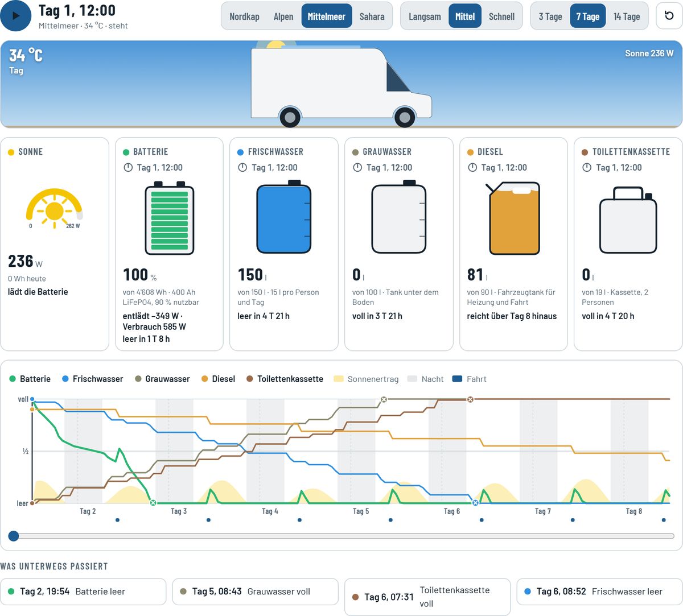
Task: Choose the 7 Tage duration
Action: pyautogui.click(x=588, y=16)
